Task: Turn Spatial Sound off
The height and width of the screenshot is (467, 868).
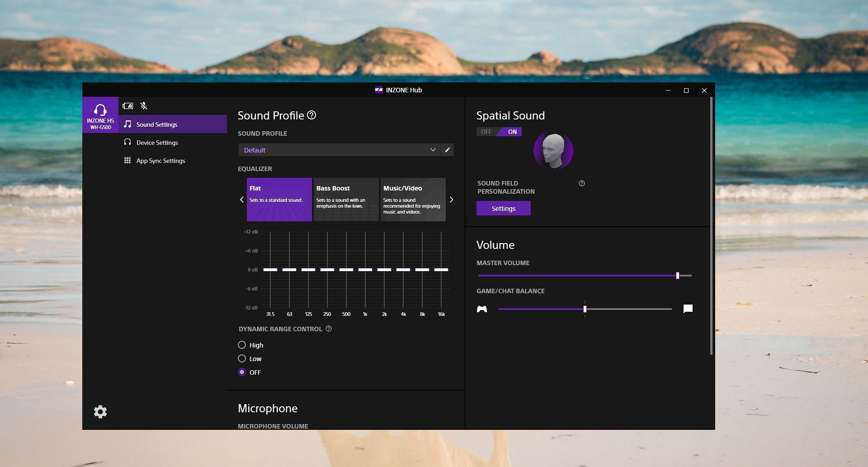Action: 486,132
